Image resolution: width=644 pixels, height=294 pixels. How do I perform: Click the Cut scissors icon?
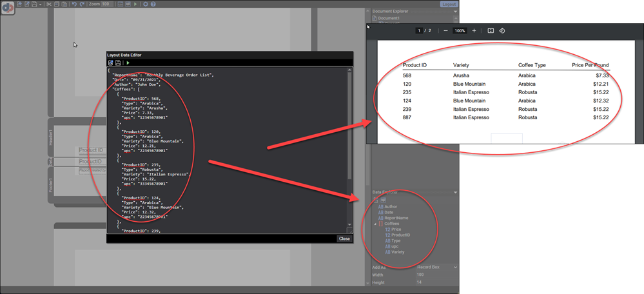click(x=48, y=4)
